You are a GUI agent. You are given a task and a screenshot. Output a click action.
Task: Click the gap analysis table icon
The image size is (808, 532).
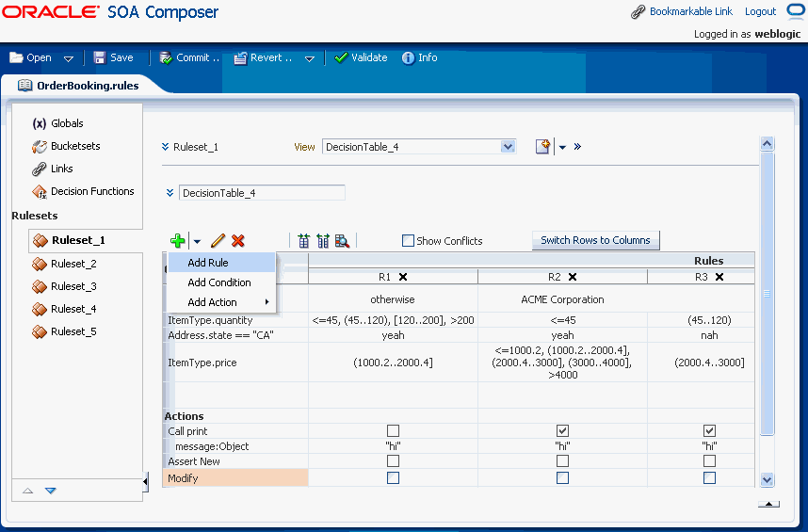303,240
